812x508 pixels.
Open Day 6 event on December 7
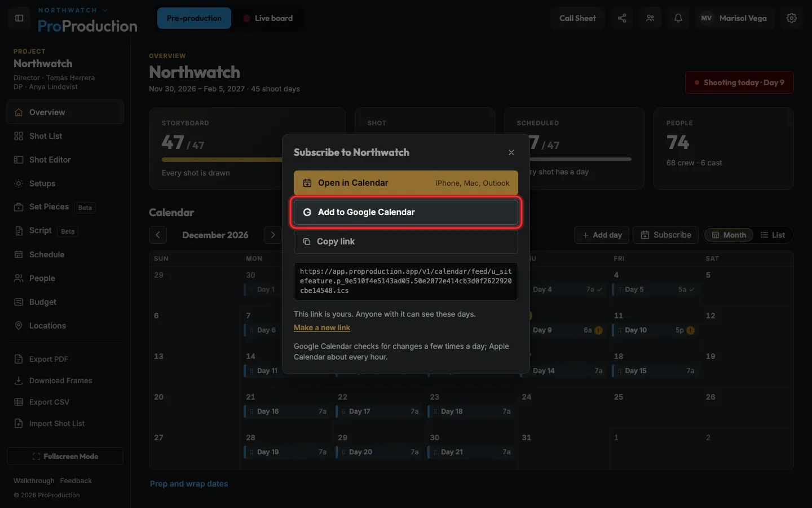click(x=263, y=330)
